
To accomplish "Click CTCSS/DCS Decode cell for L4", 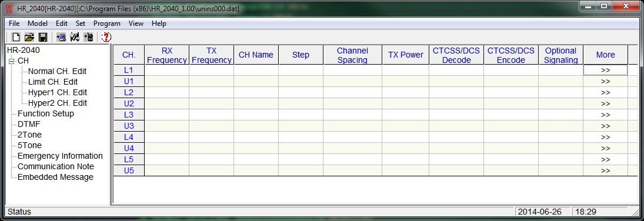I will pos(457,137).
